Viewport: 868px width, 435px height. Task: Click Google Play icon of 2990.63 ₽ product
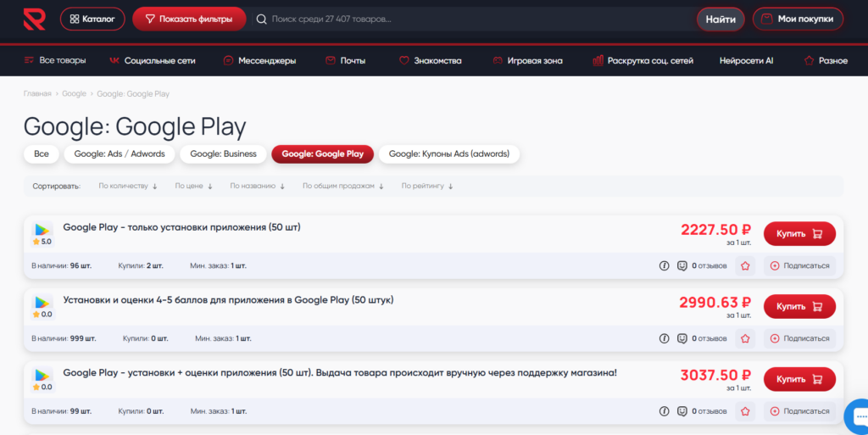42,302
